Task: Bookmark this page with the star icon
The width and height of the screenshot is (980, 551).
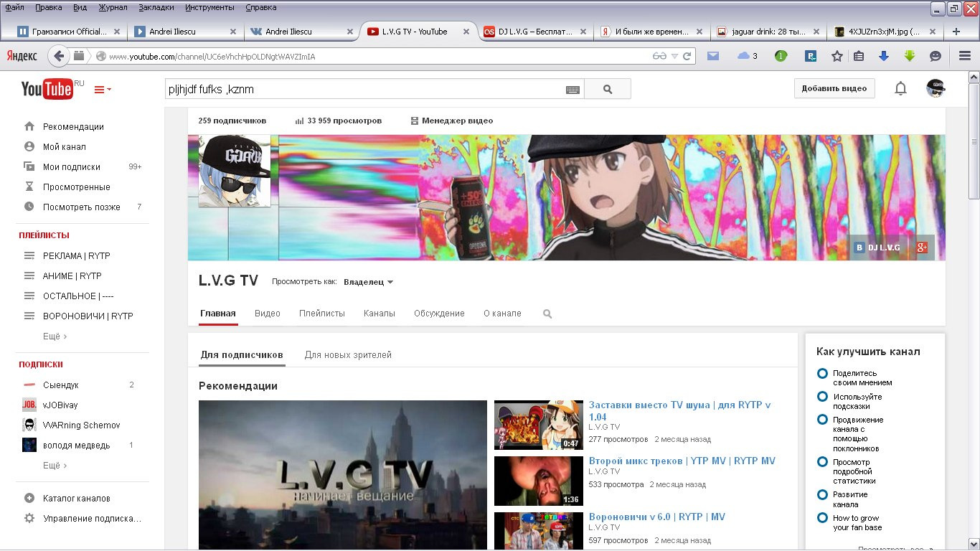Action: (x=837, y=56)
